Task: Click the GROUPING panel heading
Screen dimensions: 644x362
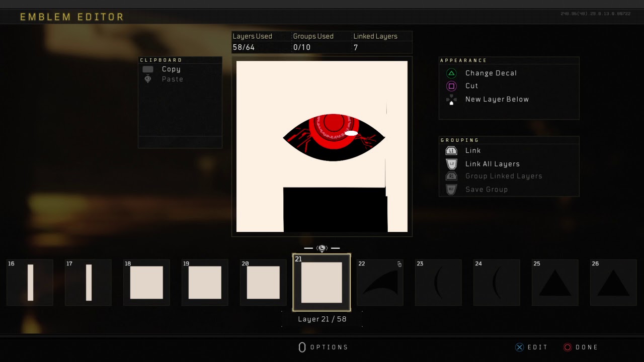Action: point(460,140)
